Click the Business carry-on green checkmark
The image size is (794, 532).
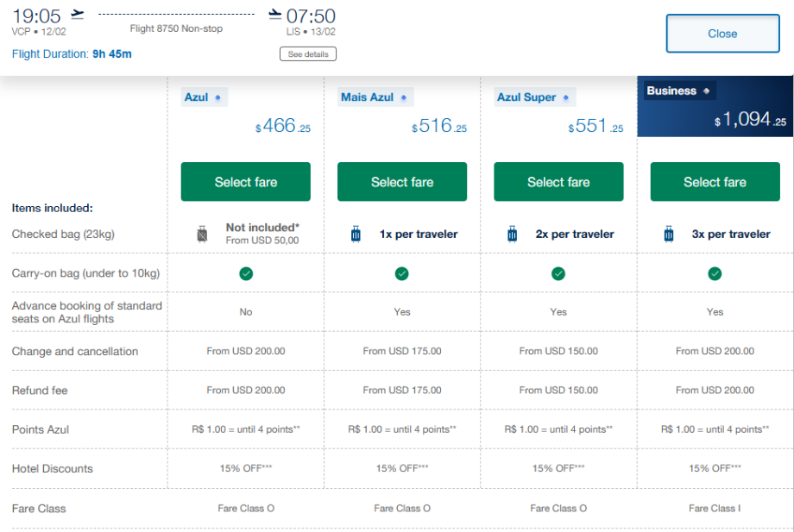(x=715, y=273)
